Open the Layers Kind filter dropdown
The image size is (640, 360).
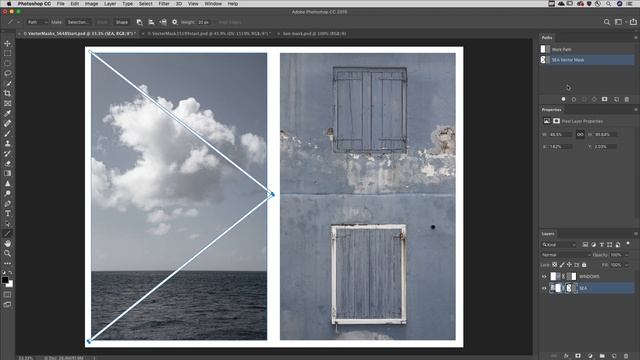pyautogui.click(x=559, y=244)
